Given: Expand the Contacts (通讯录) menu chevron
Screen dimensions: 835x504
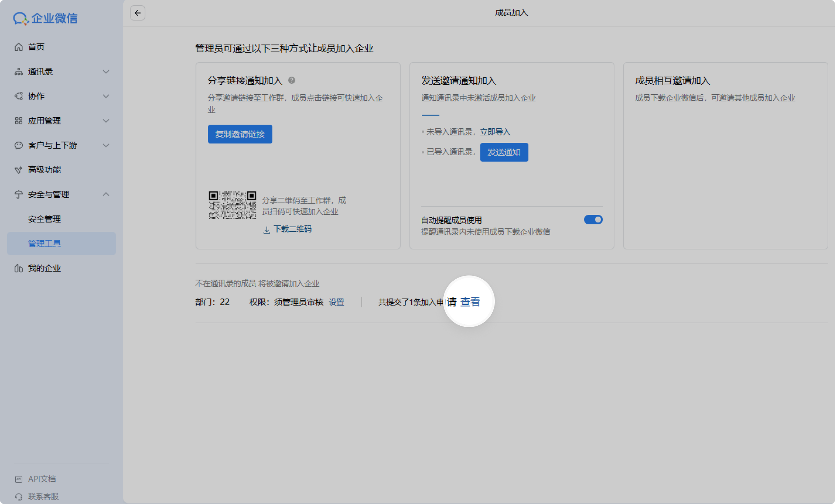Looking at the screenshot, I should click(106, 72).
